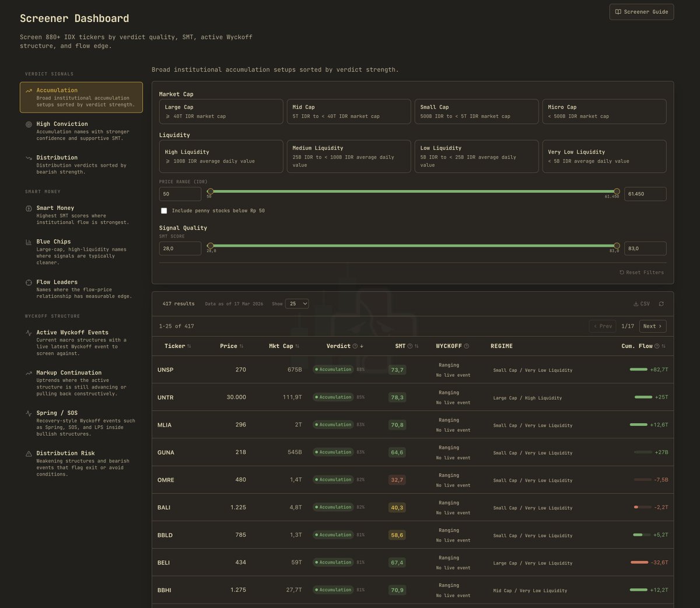Viewport: 700px width, 608px height.
Task: Click the GUNA ticker
Action: (x=166, y=452)
